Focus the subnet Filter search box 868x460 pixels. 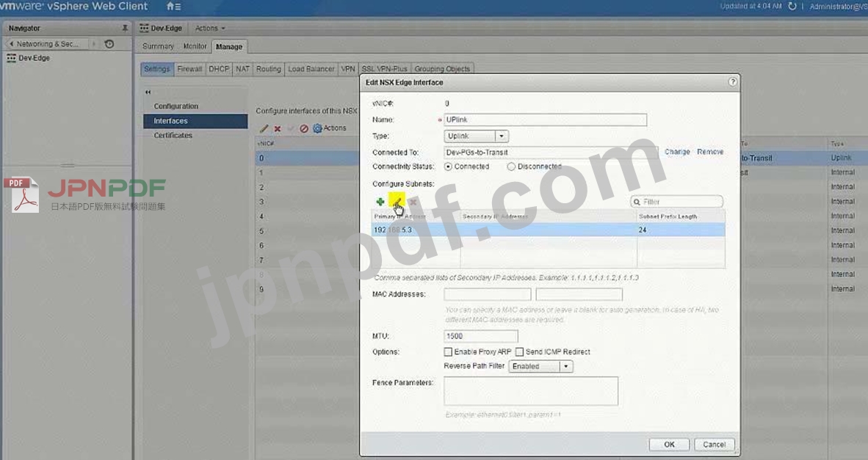point(676,202)
